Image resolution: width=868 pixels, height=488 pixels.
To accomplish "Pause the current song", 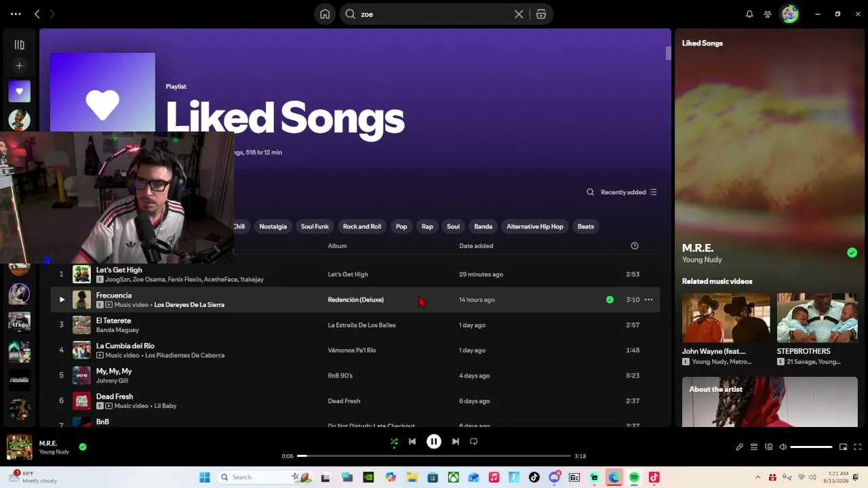I will click(x=434, y=442).
